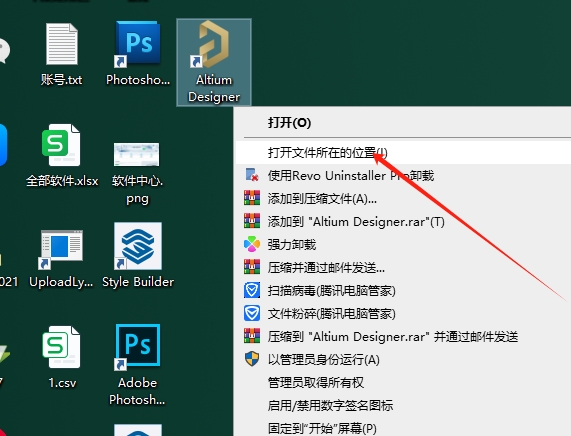Choose 使用Revo Uninstaller Pro卸载 entry

[x=403, y=176]
